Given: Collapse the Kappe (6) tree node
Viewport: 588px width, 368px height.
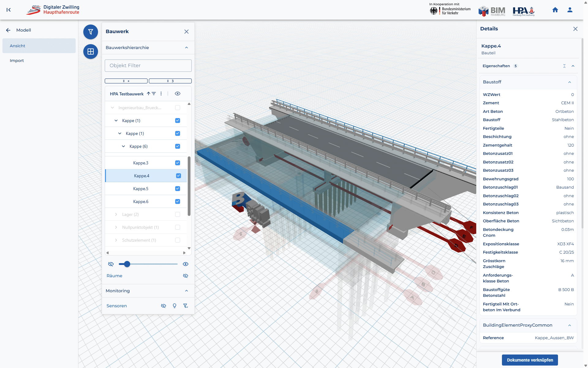Looking at the screenshot, I should [123, 146].
